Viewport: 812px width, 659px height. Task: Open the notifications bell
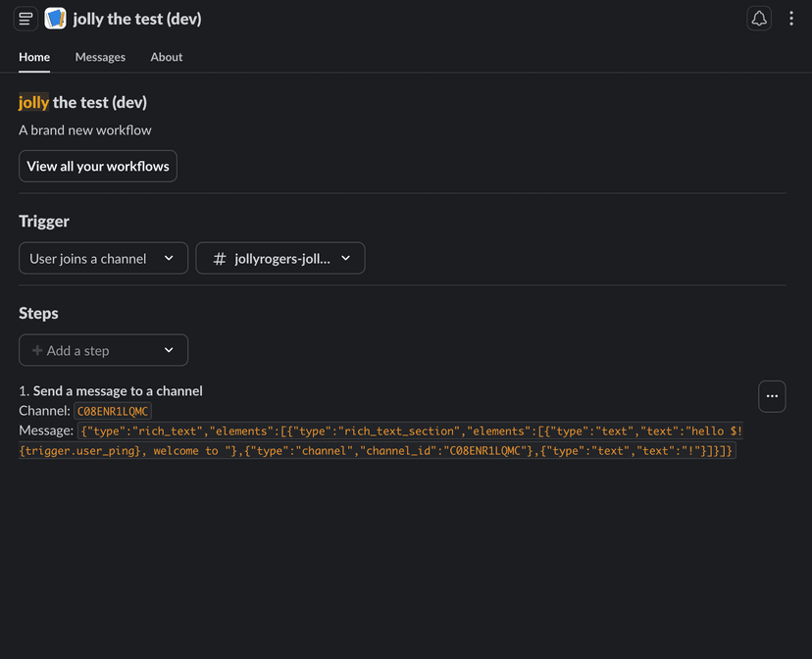tap(758, 19)
